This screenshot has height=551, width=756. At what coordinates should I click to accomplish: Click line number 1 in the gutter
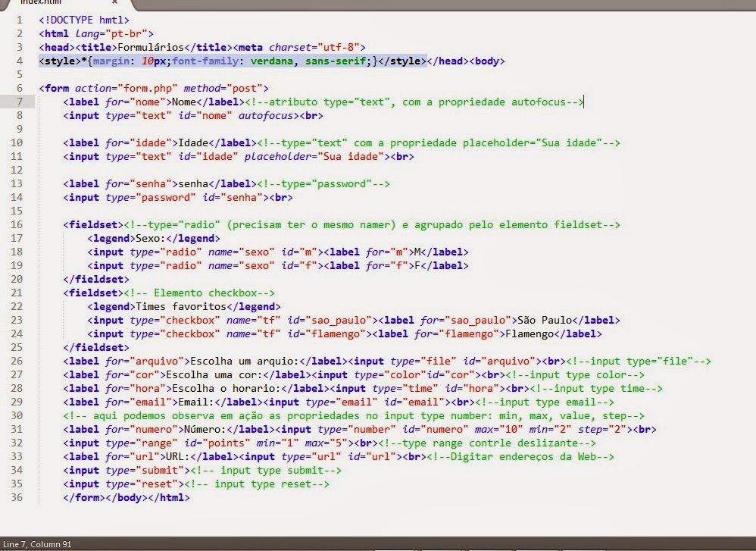20,20
